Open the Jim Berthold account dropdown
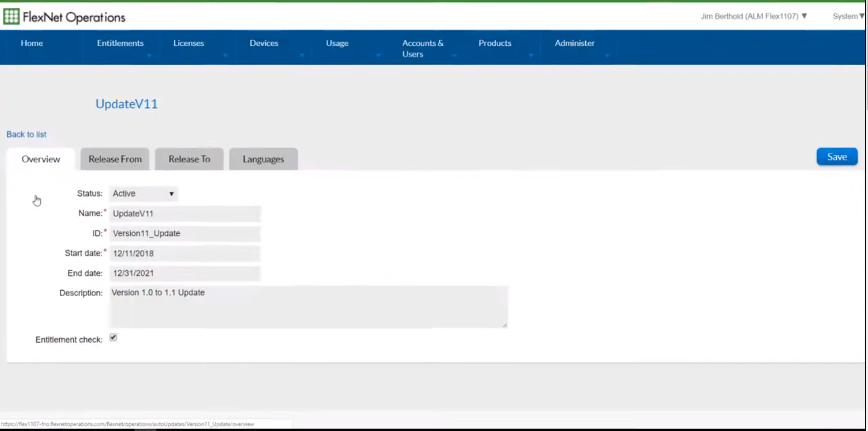Image resolution: width=868 pixels, height=431 pixels. click(753, 16)
